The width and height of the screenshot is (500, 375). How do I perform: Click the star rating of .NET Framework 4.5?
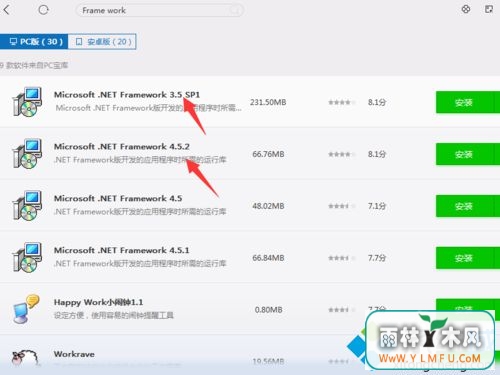pyautogui.click(x=341, y=206)
